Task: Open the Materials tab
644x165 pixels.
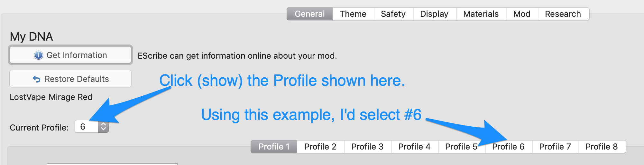Action: (481, 14)
